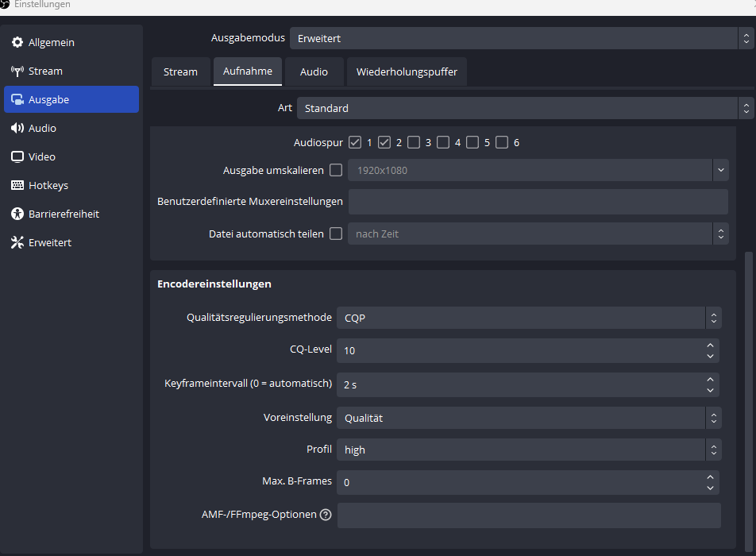This screenshot has height=556, width=756.
Task: Disable audio track 2 checkbox
Action: coord(384,142)
